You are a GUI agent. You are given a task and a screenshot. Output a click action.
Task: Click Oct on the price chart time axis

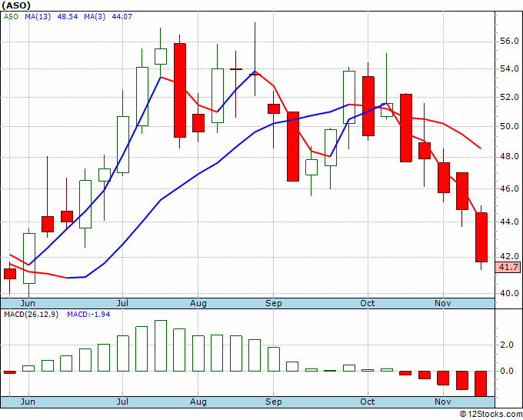[x=368, y=303]
